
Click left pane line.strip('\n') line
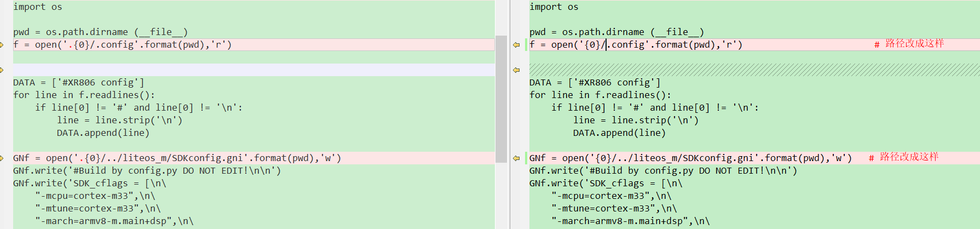point(120,121)
